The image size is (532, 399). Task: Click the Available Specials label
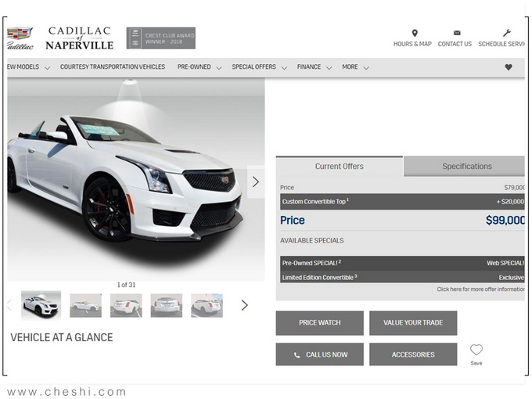[312, 240]
